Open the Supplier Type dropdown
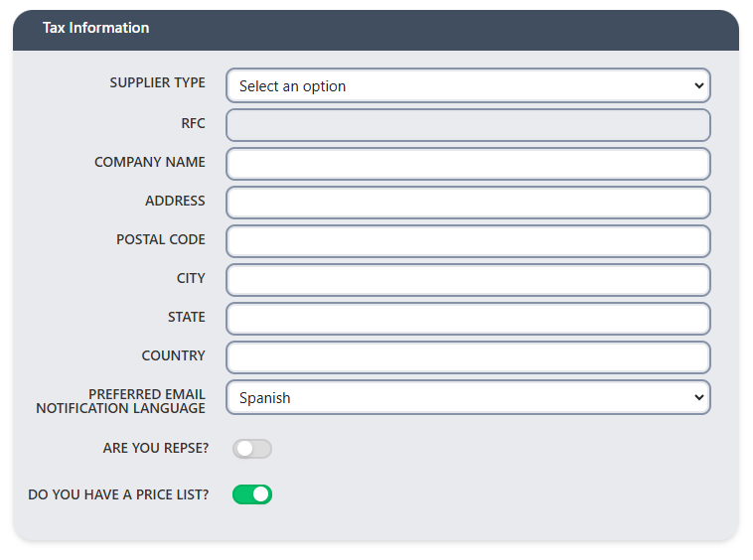Screen dimensions: 753x560 pos(468,85)
